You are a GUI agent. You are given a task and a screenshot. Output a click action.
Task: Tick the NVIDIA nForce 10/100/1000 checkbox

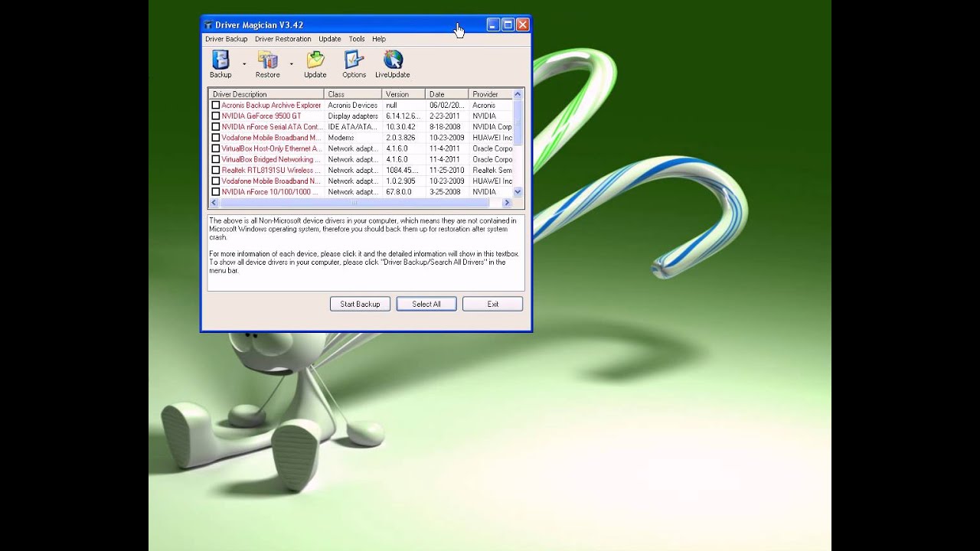(x=216, y=192)
